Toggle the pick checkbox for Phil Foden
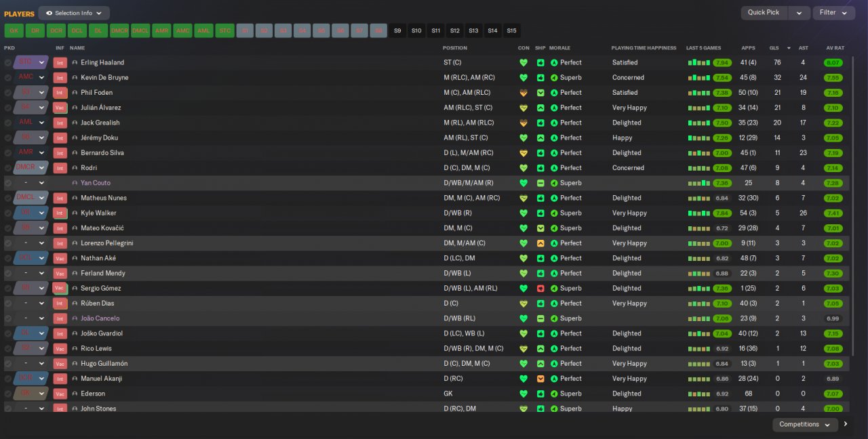This screenshot has height=439, width=868. point(8,93)
